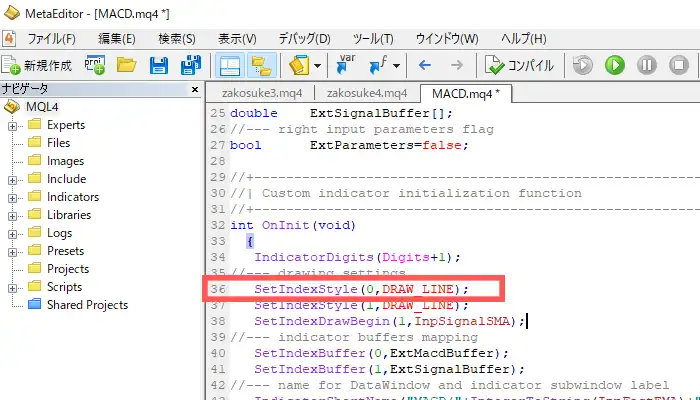
Task: Switch to the zakosuke4.mq4 tab
Action: coord(367,93)
